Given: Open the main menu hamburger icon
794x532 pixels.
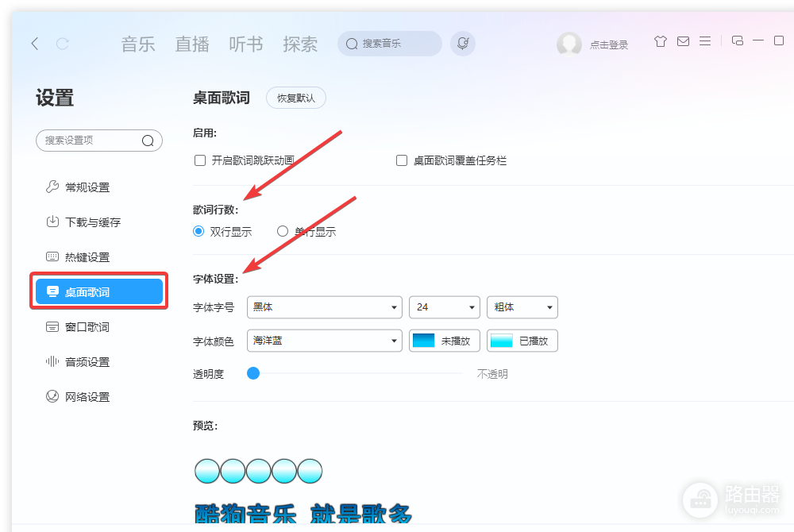Looking at the screenshot, I should click(x=705, y=41).
